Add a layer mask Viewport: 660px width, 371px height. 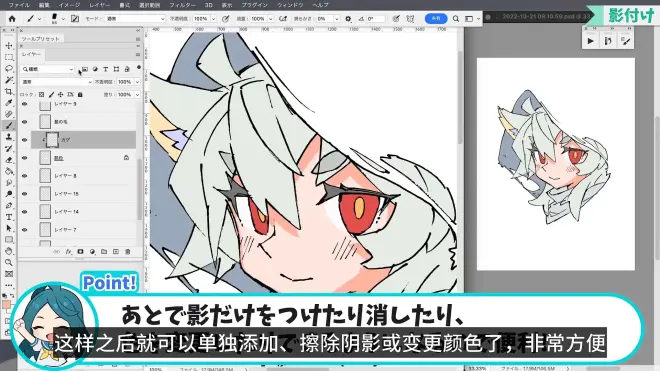pyautogui.click(x=80, y=252)
